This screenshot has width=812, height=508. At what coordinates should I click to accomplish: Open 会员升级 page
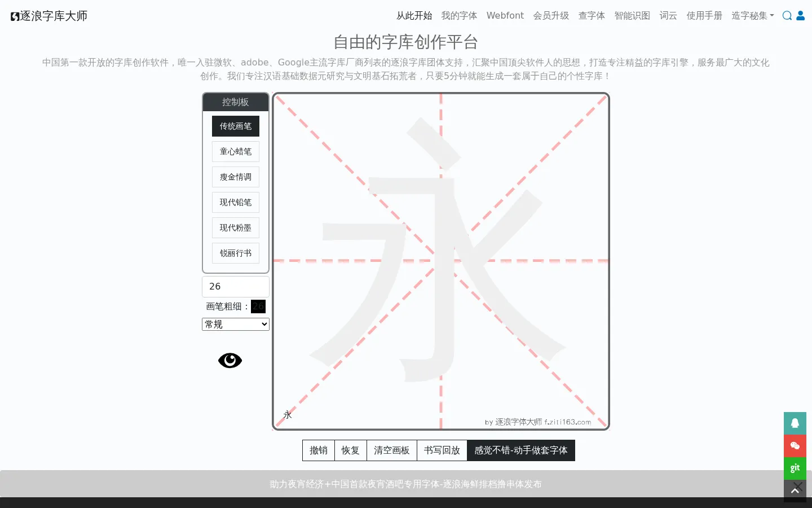coord(551,16)
